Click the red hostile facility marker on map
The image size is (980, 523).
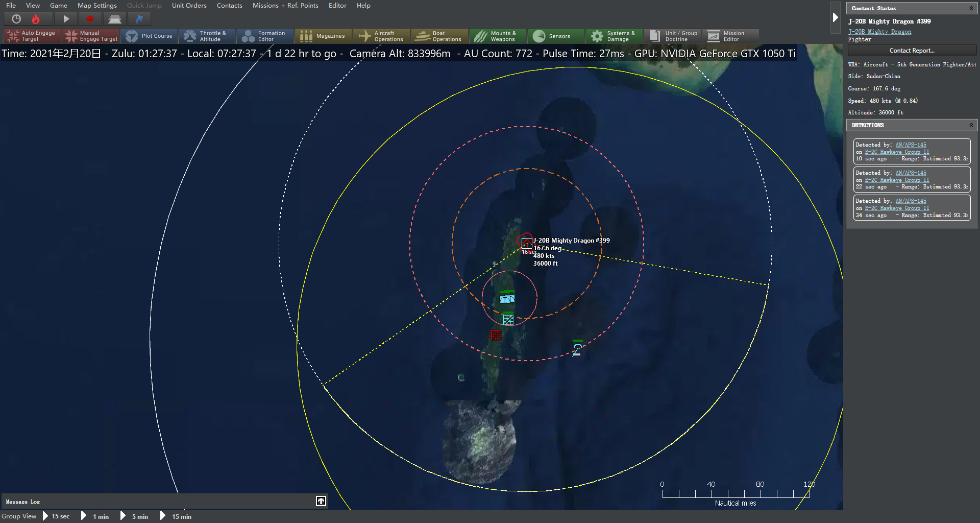tap(496, 335)
